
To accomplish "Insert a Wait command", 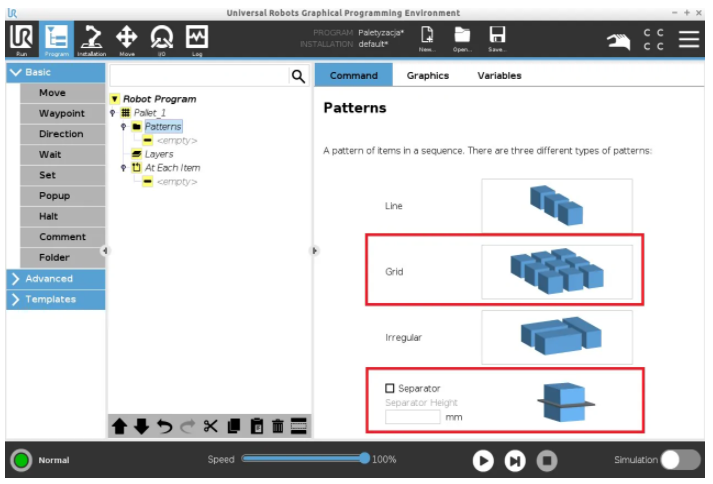I will coord(63,155).
